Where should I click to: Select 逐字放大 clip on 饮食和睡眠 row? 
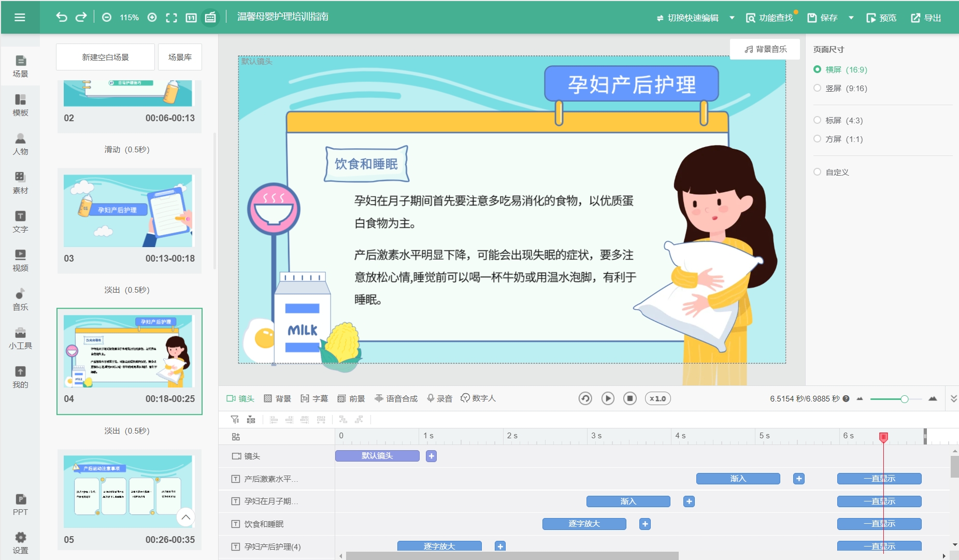tap(584, 524)
